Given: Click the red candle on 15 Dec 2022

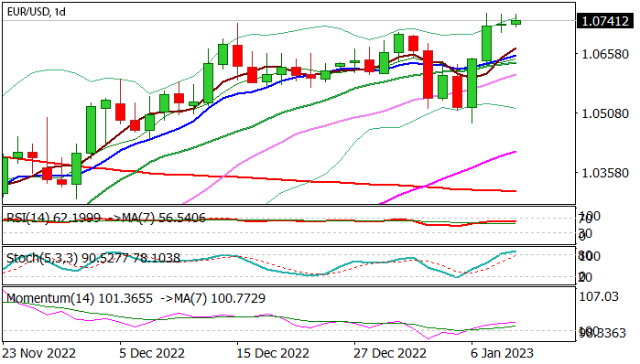Looking at the screenshot, I should click(237, 56).
